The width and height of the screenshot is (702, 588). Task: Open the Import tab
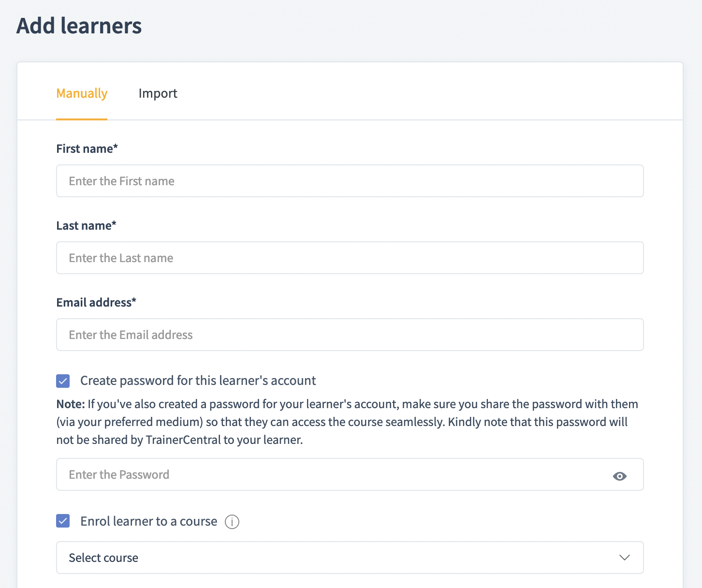click(158, 93)
